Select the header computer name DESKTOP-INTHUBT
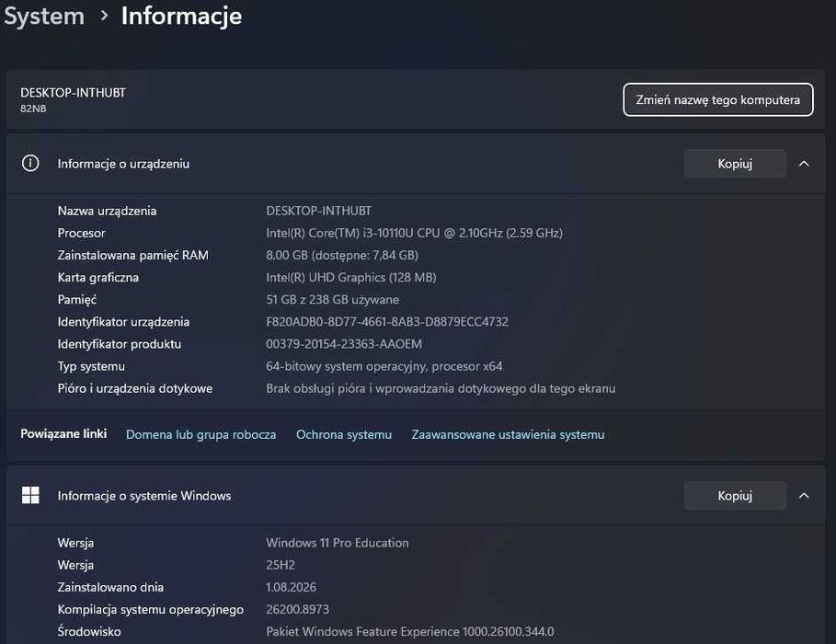This screenshot has height=644, width=836. [73, 92]
